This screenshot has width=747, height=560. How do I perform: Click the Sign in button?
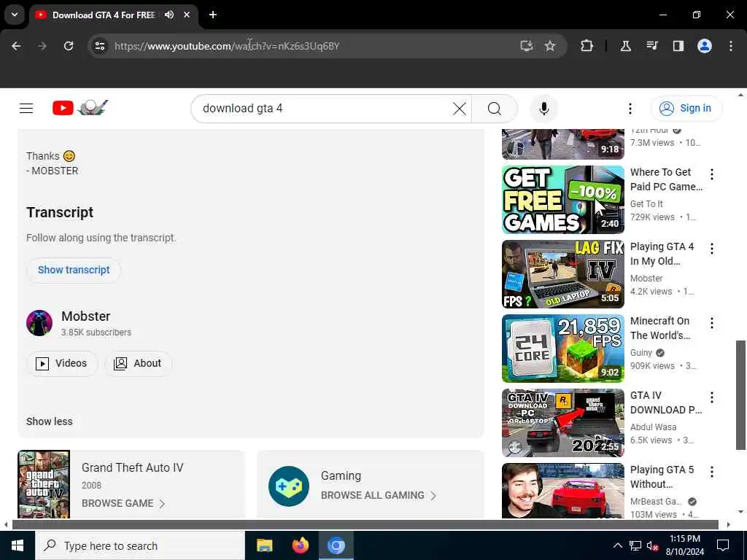pos(686,109)
